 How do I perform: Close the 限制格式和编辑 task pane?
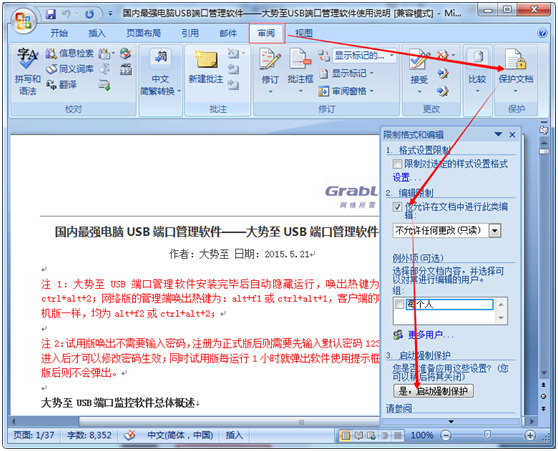pos(512,135)
